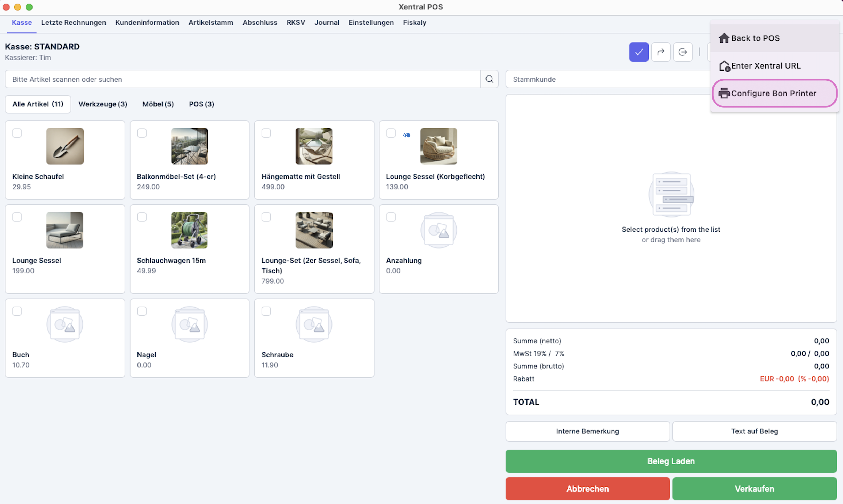Click the home icon beside Back to POS
The height and width of the screenshot is (504, 843).
(724, 38)
